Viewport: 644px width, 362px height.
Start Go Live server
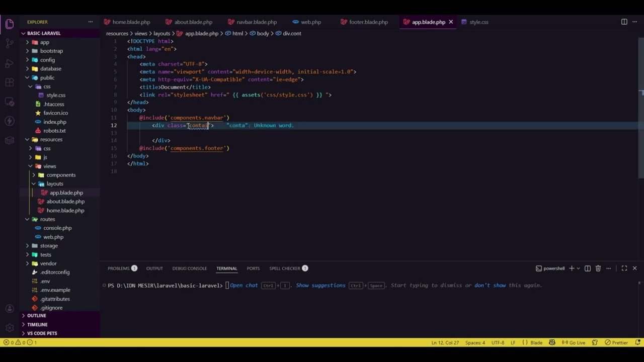(573, 343)
